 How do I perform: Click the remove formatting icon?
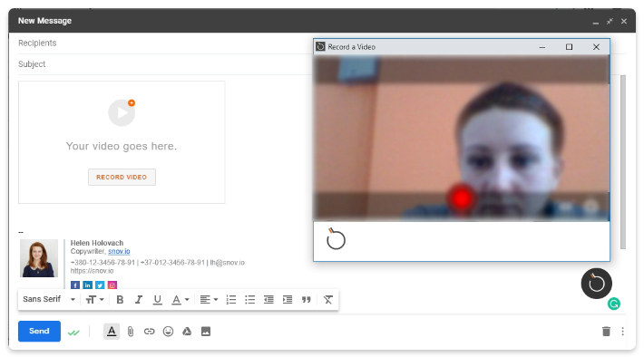(327, 300)
